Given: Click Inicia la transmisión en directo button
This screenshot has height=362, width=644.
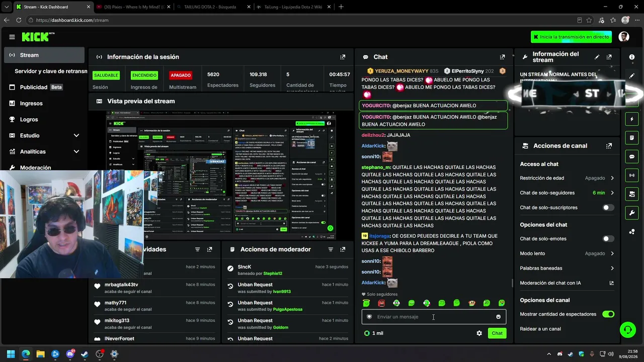Looking at the screenshot, I should (x=571, y=37).
